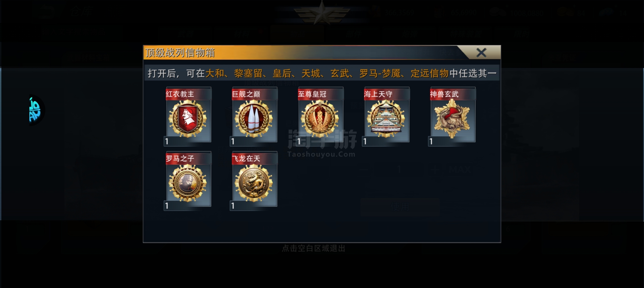Select the 海上天守 castle medal
The width and height of the screenshot is (644, 288).
coord(386,119)
